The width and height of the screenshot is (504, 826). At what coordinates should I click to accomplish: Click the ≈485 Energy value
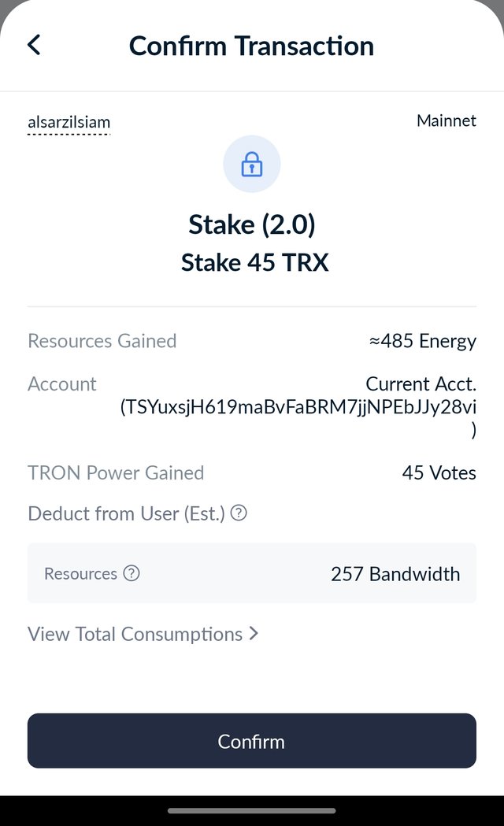pyautogui.click(x=422, y=341)
